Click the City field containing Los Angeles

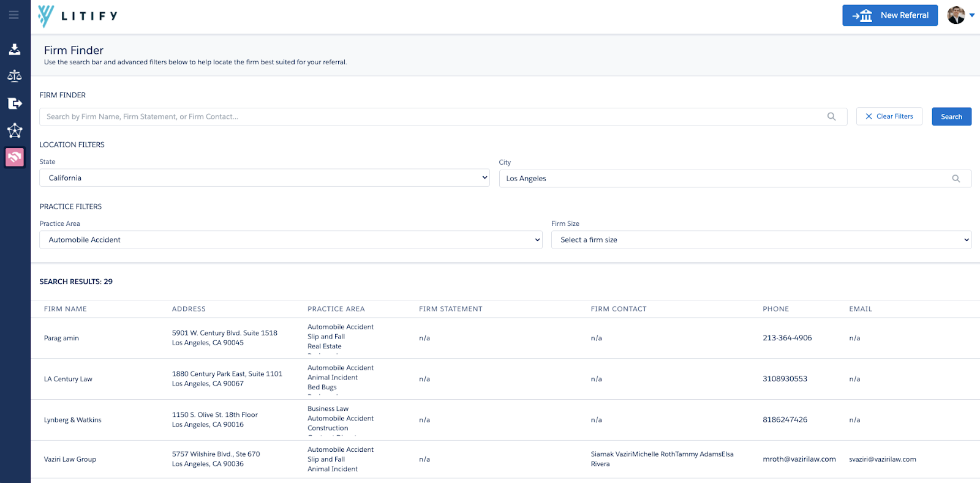[x=723, y=179]
